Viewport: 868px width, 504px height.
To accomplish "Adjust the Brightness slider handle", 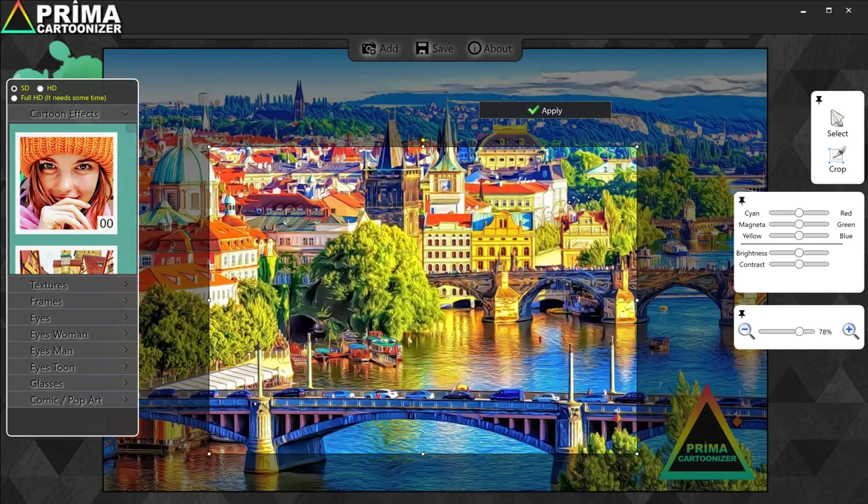I will 799,253.
